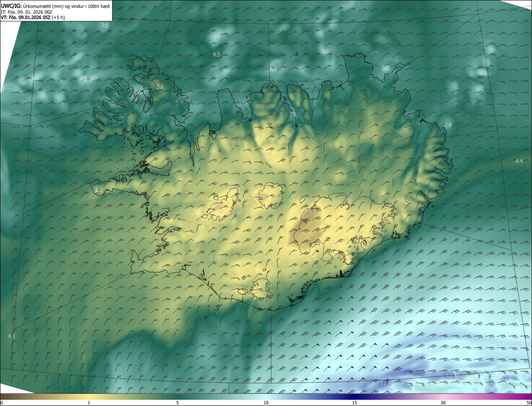
Task: Click the 0.5 value label over Vatnajökull
Action: pos(312,211)
